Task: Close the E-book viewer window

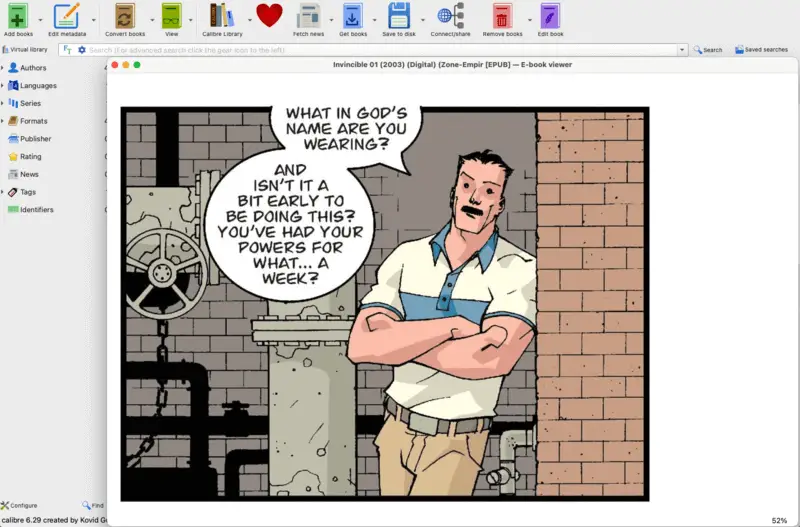Action: pos(115,65)
